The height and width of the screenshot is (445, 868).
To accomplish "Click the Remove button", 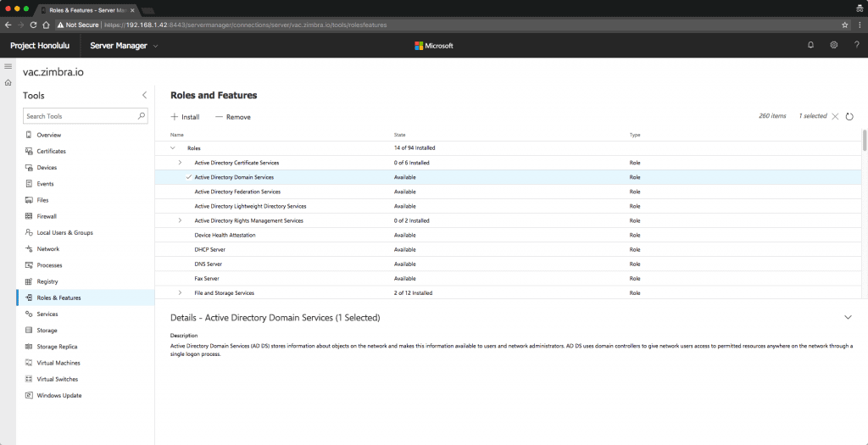I will (x=233, y=117).
